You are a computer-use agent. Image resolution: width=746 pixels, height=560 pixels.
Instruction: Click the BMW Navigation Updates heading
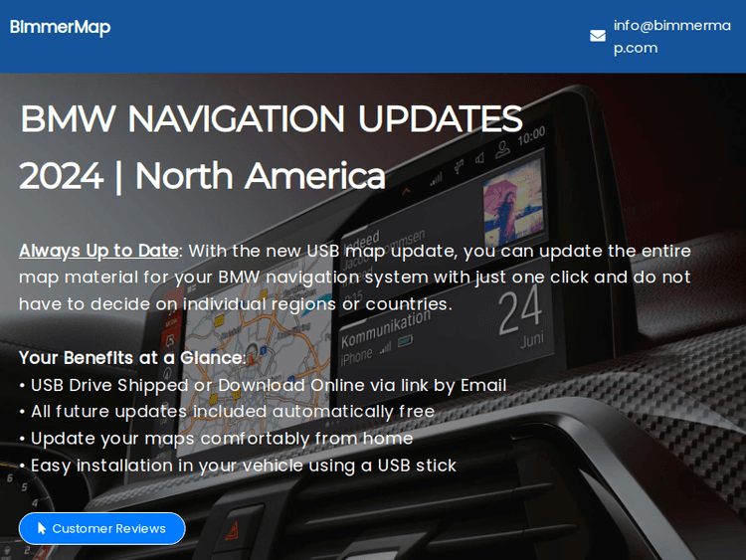pyautogui.click(x=271, y=119)
